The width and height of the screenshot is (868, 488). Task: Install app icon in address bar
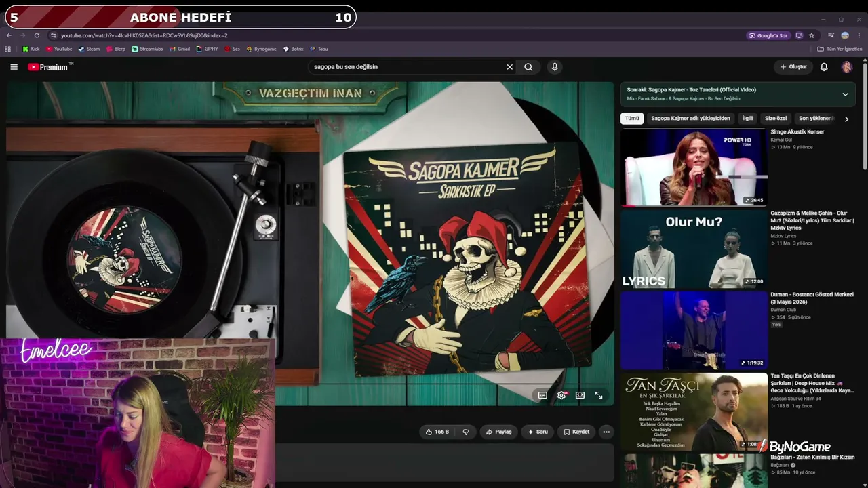tap(799, 35)
